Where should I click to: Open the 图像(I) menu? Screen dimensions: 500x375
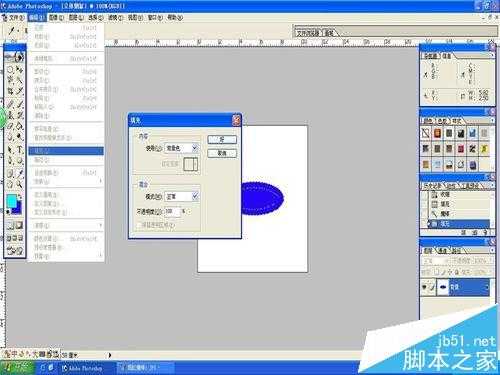tap(56, 17)
